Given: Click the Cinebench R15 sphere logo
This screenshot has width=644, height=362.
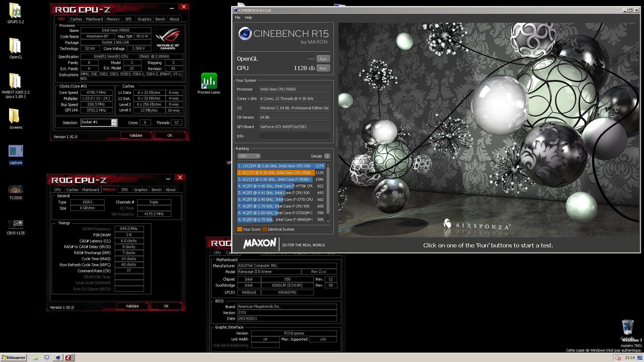Looking at the screenshot, I should [245, 34].
